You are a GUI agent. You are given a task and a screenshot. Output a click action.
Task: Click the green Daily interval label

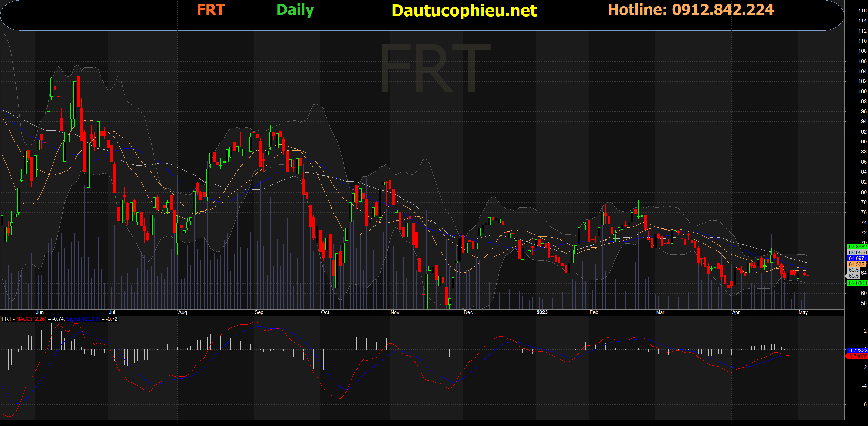(x=295, y=10)
